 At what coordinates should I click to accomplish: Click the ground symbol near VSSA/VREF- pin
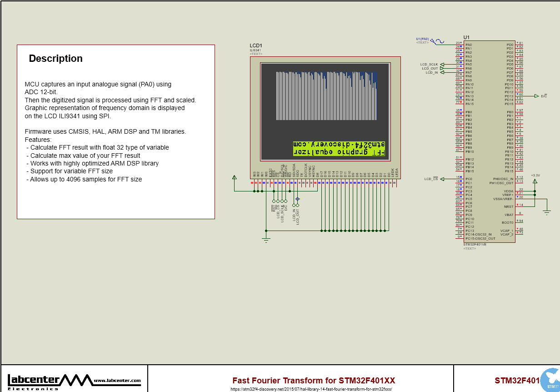pyautogui.click(x=547, y=211)
